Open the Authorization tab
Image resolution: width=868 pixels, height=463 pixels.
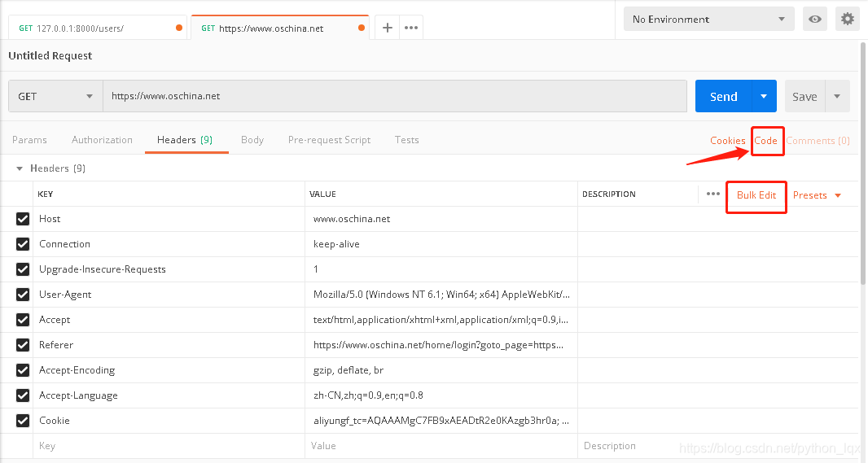(x=102, y=140)
